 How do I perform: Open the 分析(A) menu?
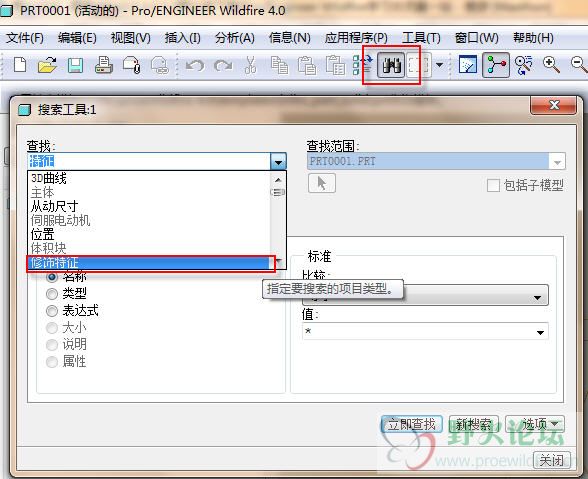pyautogui.click(x=235, y=38)
